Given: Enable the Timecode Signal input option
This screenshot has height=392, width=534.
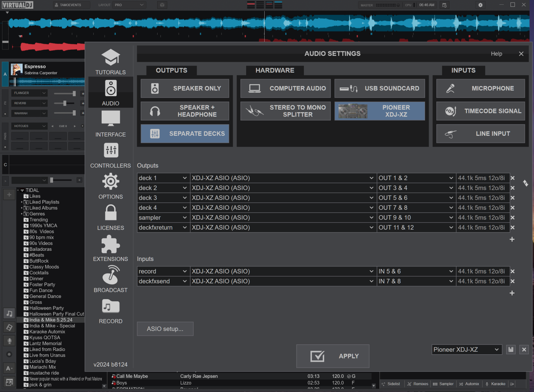Looking at the screenshot, I should click(x=481, y=111).
